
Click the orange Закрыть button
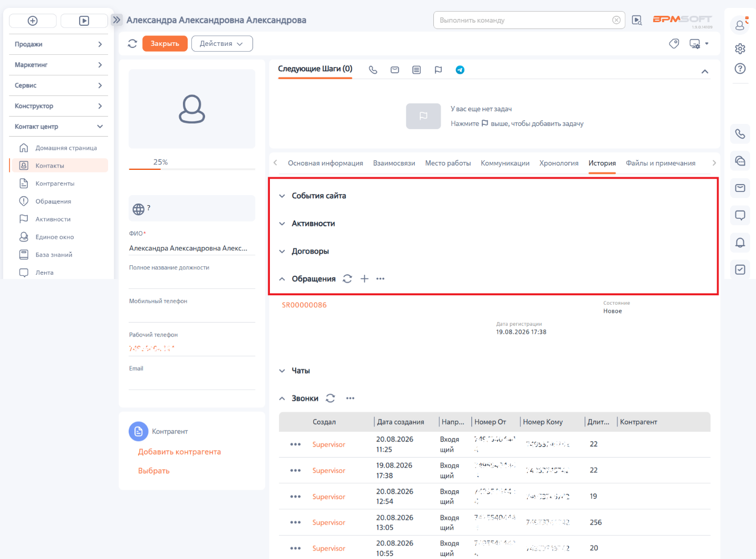(165, 44)
